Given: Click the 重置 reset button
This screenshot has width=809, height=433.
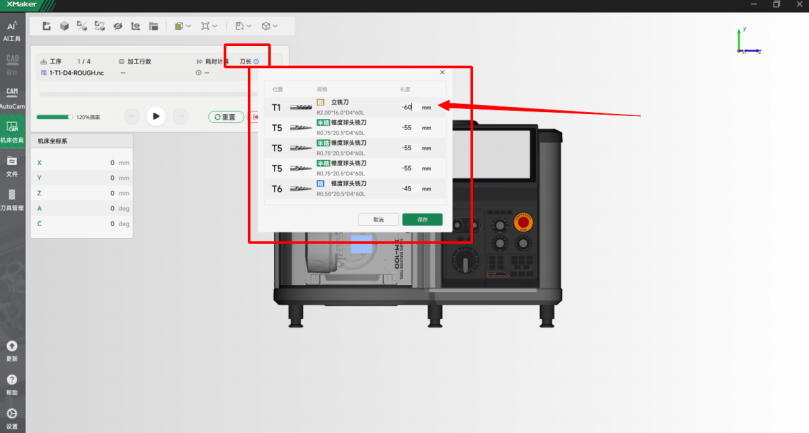Looking at the screenshot, I should [226, 116].
